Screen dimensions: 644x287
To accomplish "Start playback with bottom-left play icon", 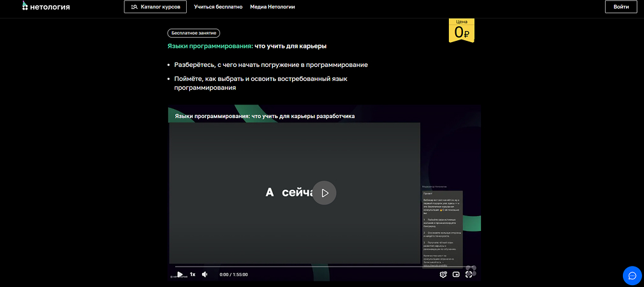I will pyautogui.click(x=180, y=274).
